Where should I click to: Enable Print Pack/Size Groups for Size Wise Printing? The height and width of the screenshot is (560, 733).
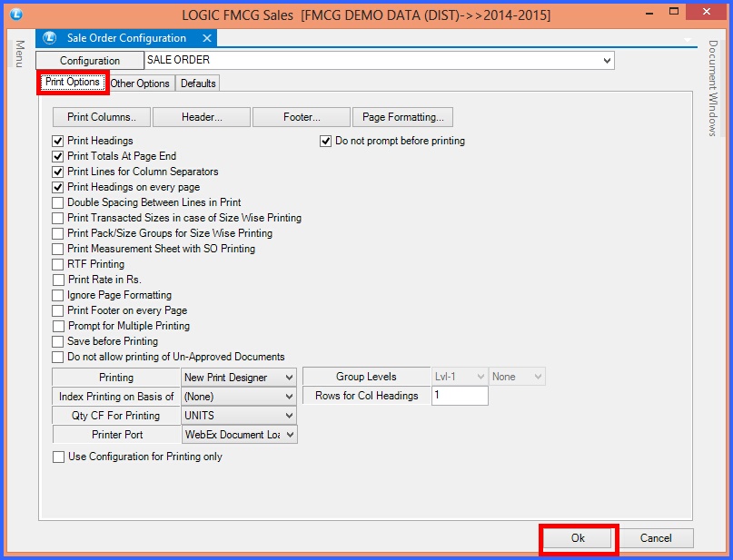[58, 233]
